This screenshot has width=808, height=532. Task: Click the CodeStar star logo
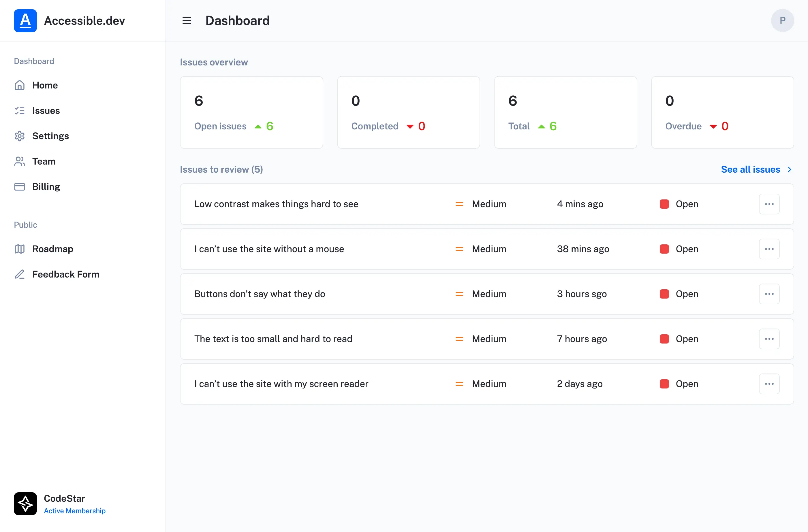[x=25, y=503]
